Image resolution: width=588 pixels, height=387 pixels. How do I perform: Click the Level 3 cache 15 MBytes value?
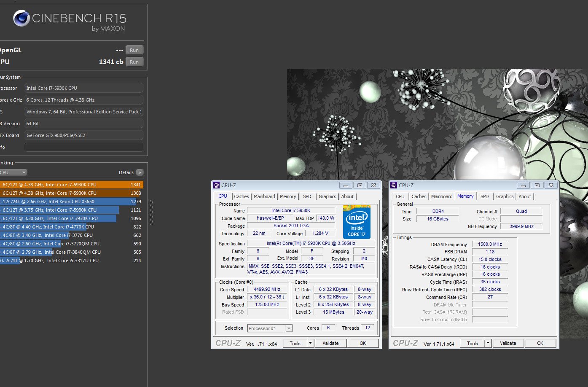tap(334, 312)
